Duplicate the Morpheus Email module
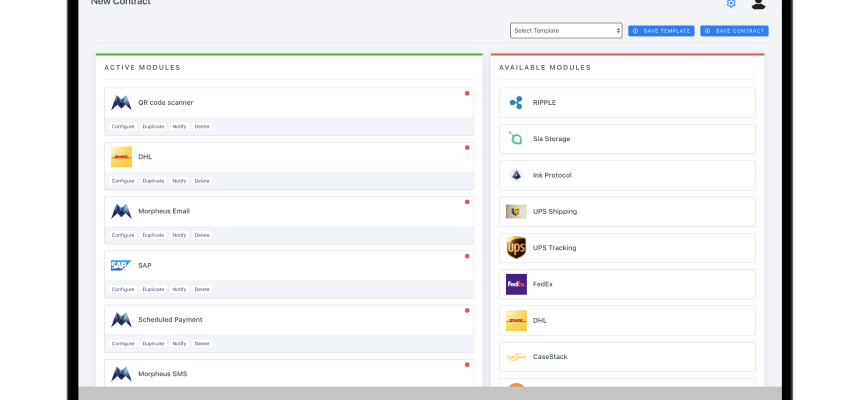This screenshot has height=400, width=860. (x=153, y=235)
